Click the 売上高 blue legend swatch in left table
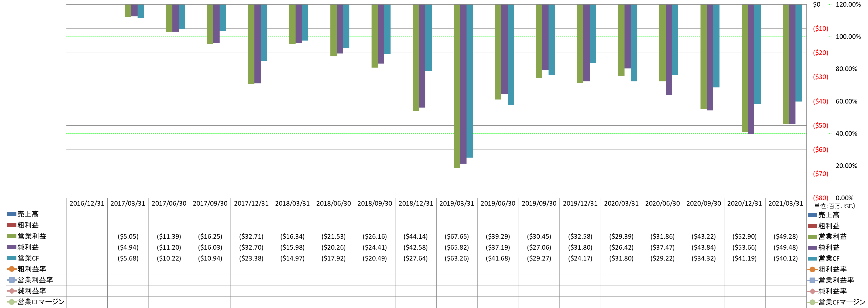The height and width of the screenshot is (308, 868). tap(12, 214)
